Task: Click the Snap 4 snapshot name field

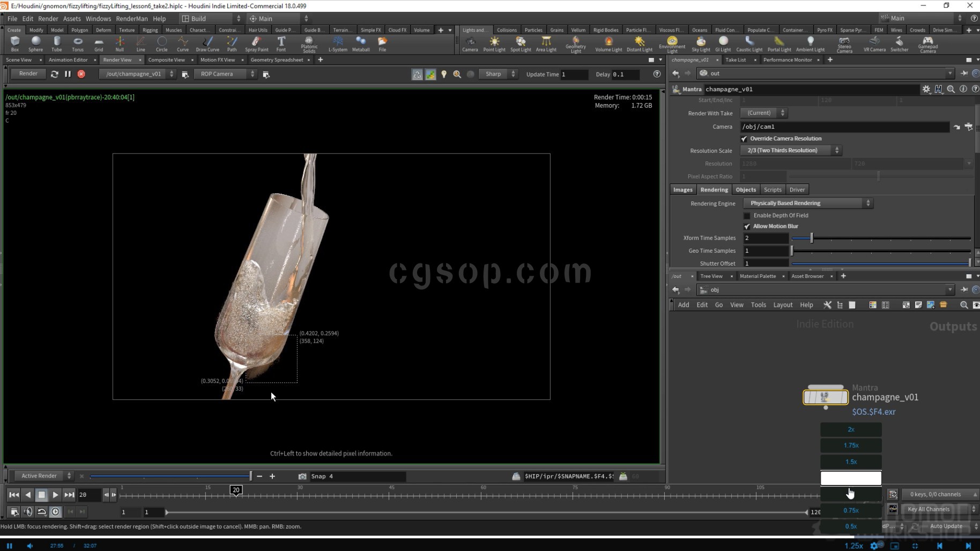Action: [357, 476]
